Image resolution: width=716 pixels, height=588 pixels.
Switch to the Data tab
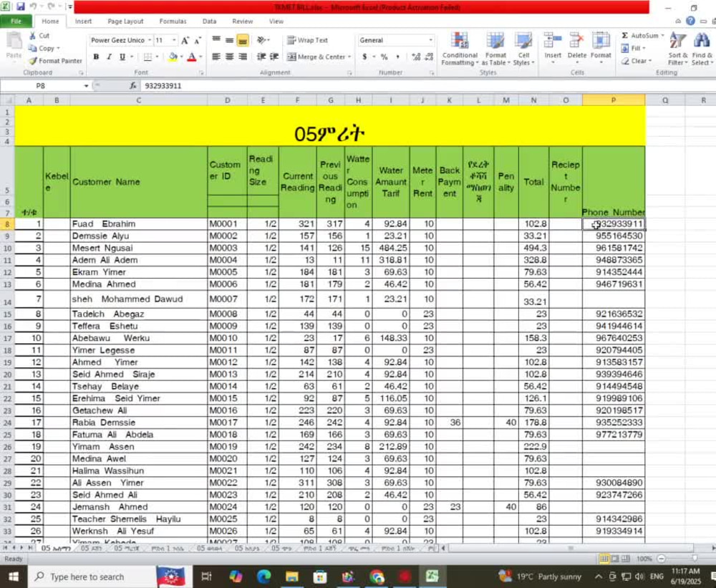209,21
